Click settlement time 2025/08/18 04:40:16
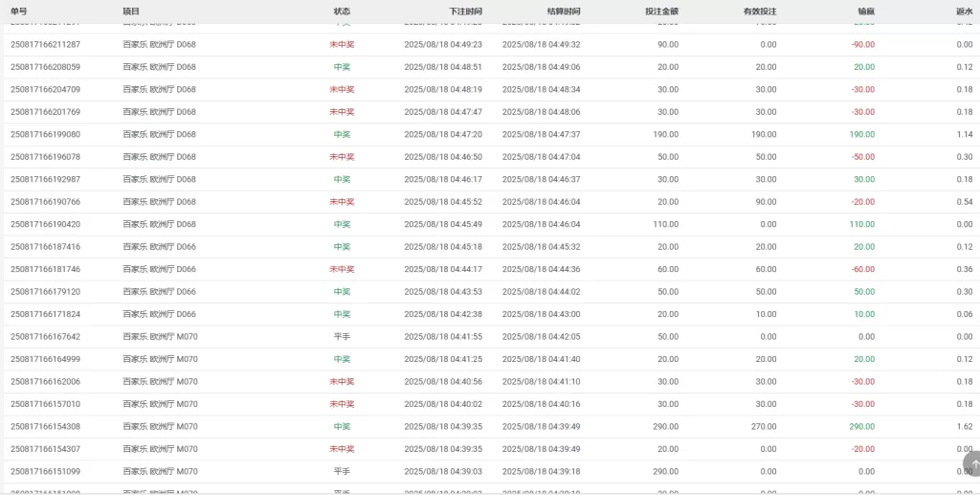980x495 pixels. coord(542,404)
